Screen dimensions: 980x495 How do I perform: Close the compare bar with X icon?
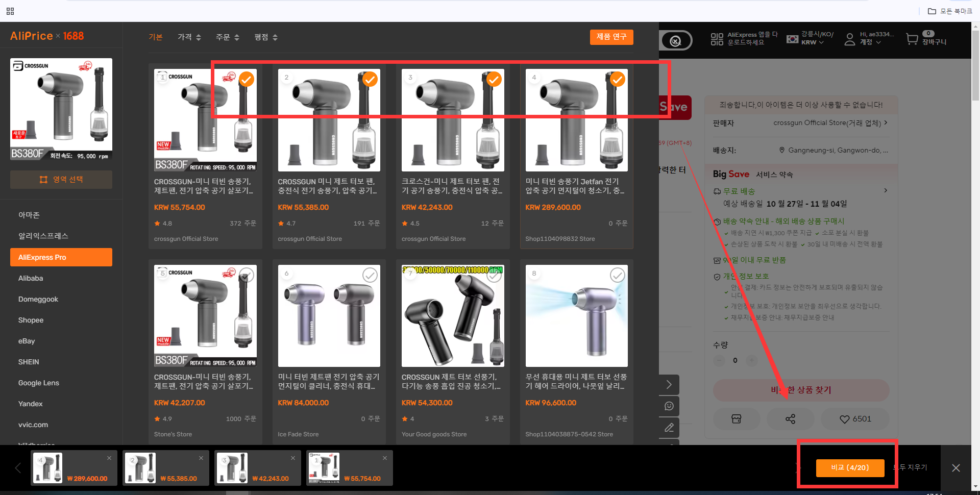[x=956, y=468]
